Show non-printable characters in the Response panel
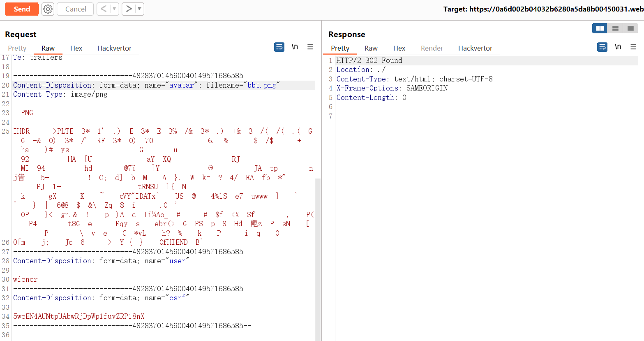 [618, 47]
